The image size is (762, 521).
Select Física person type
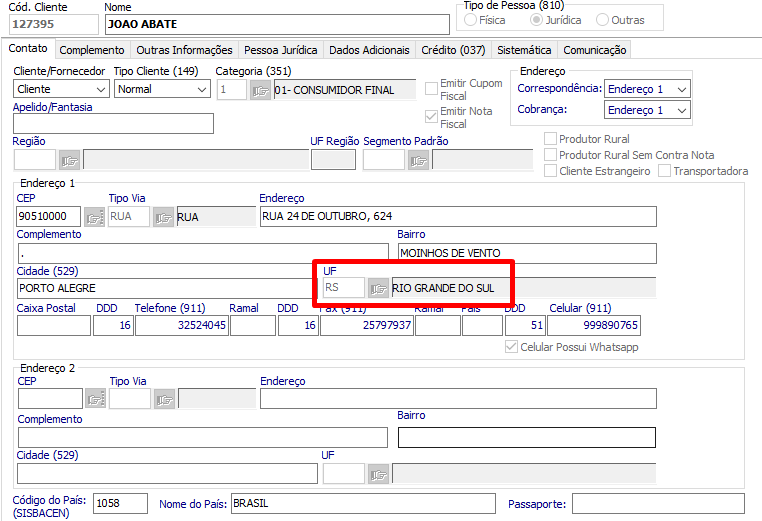click(470, 20)
